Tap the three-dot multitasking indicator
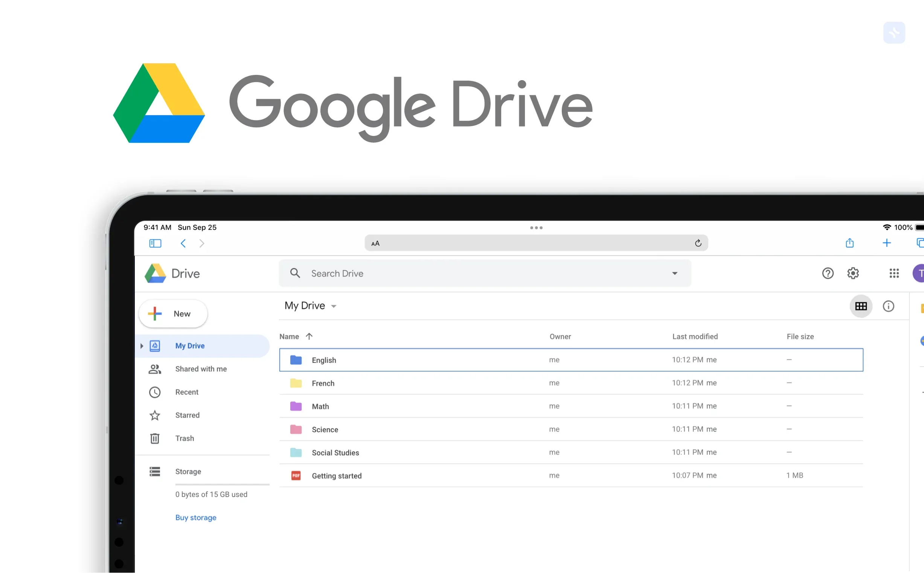This screenshot has width=924, height=573. 536,227
